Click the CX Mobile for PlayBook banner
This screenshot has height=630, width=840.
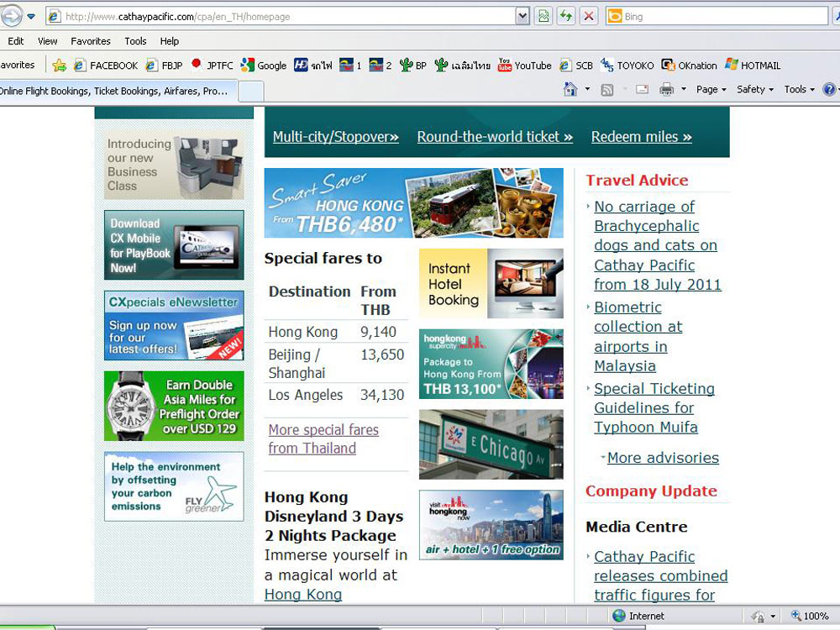[x=174, y=244]
